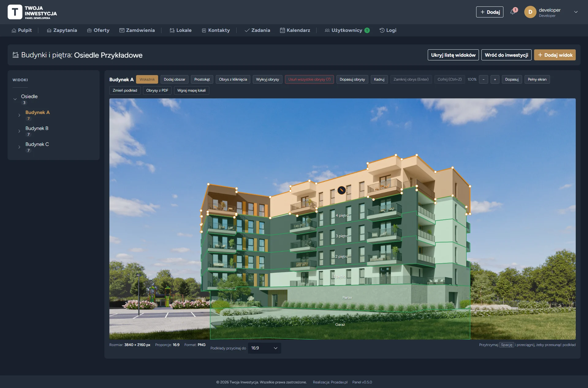Activate the Dodaj obszar tool
The image size is (588, 388).
pyautogui.click(x=175, y=79)
